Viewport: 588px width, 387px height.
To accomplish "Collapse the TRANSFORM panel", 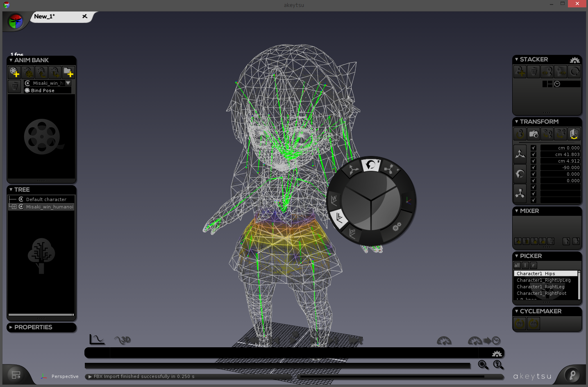I will coord(517,122).
